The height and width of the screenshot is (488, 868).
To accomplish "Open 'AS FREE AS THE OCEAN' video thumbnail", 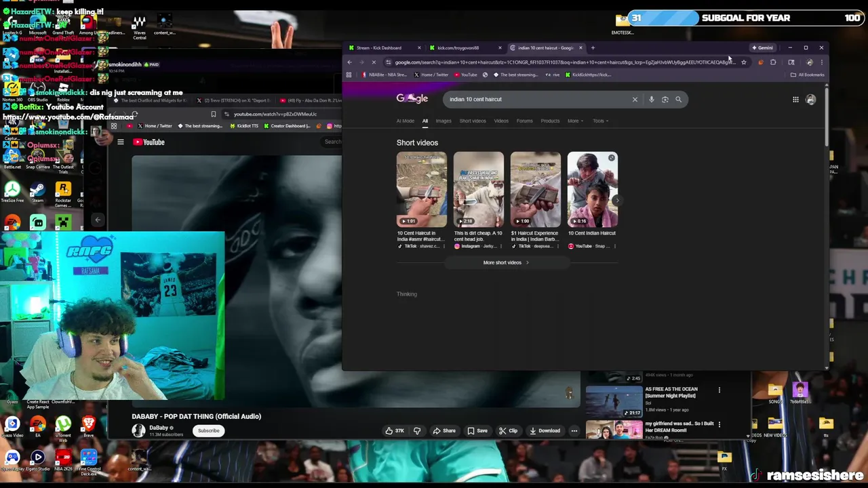I will (x=614, y=401).
